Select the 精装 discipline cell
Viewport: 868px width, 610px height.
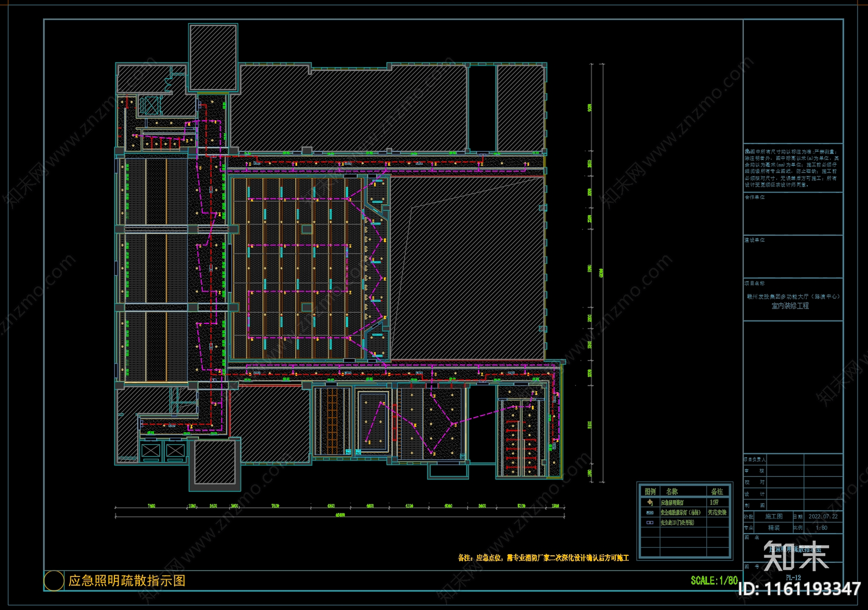pyautogui.click(x=774, y=528)
